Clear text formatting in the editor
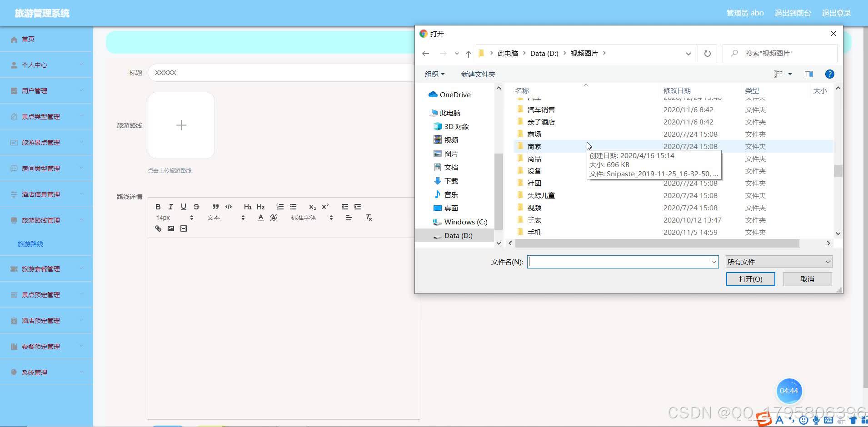 [x=369, y=218]
